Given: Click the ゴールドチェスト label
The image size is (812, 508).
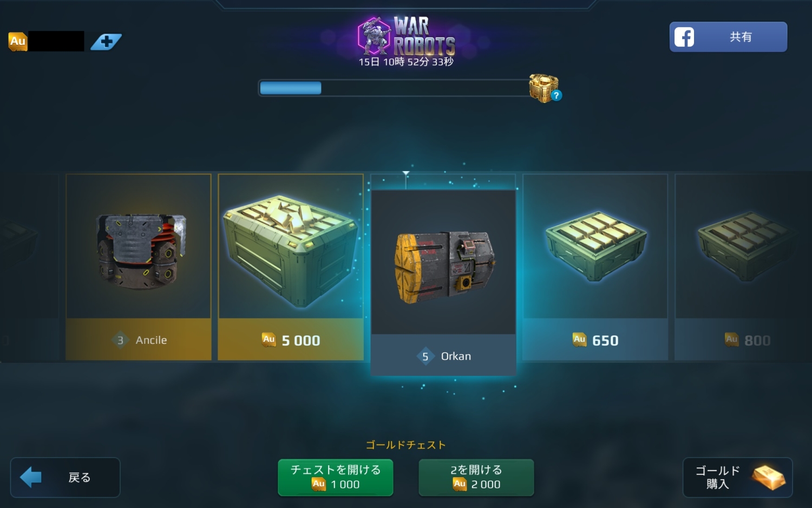Looking at the screenshot, I should coord(406,445).
